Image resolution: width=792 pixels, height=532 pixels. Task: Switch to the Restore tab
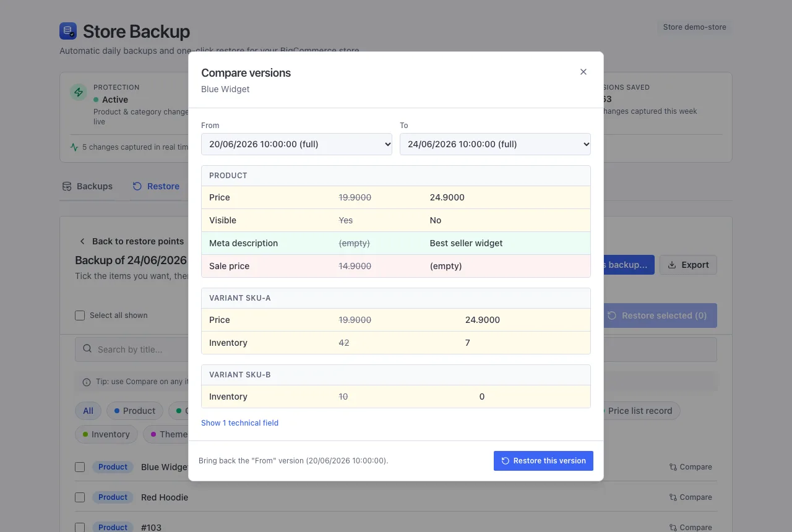[156, 186]
